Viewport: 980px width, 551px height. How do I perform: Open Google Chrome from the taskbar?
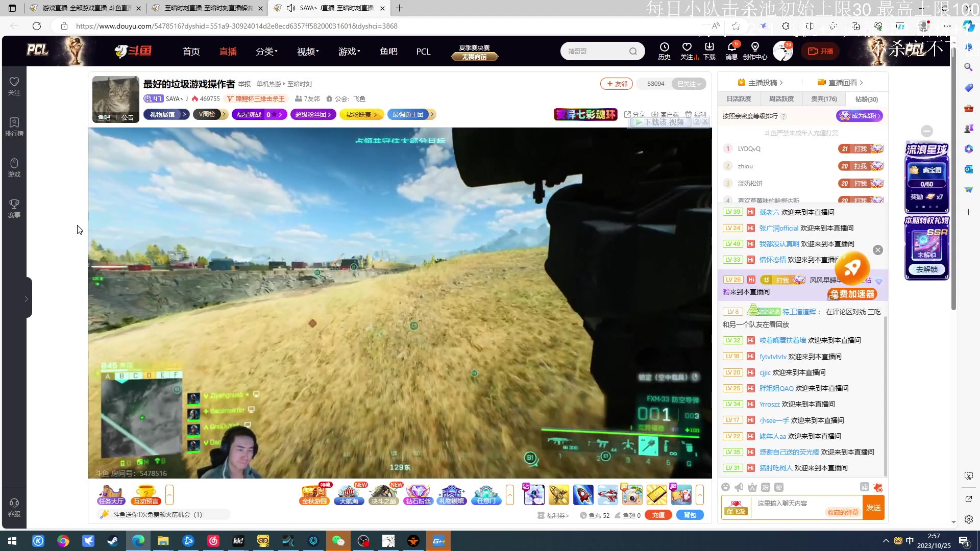[x=63, y=541]
